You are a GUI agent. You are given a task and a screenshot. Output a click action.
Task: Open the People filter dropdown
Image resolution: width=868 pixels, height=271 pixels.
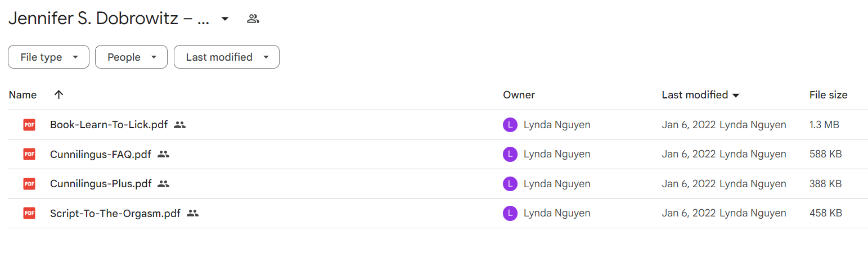tap(131, 57)
